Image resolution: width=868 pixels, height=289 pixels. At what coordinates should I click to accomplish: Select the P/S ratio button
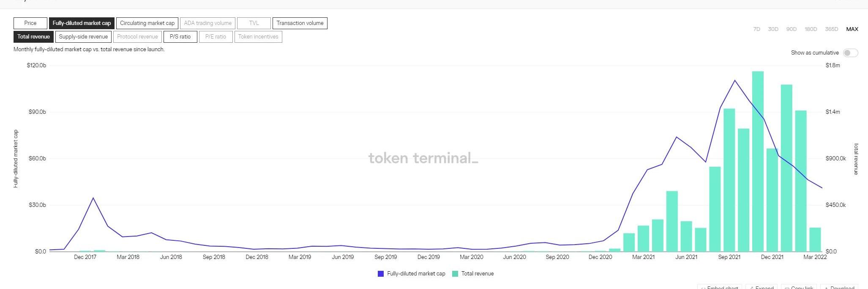180,37
